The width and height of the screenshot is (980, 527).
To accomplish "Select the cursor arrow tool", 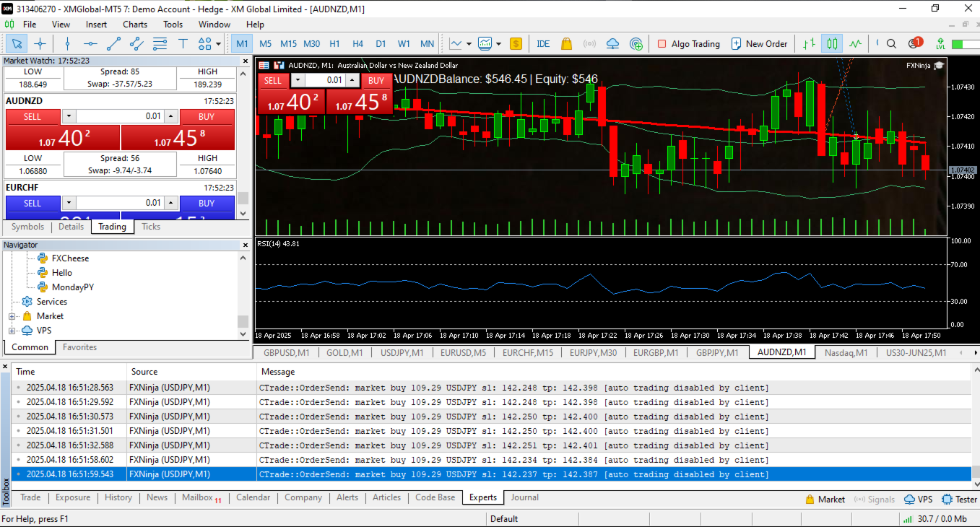I will click(17, 43).
